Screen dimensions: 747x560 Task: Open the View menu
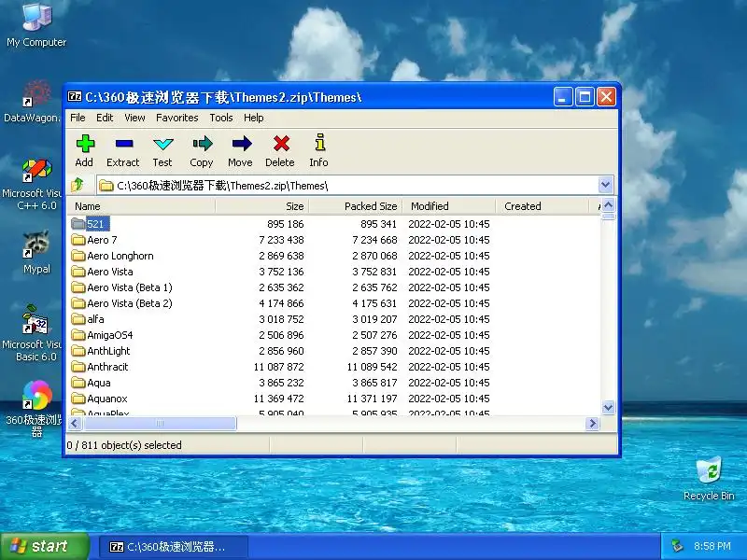point(134,118)
